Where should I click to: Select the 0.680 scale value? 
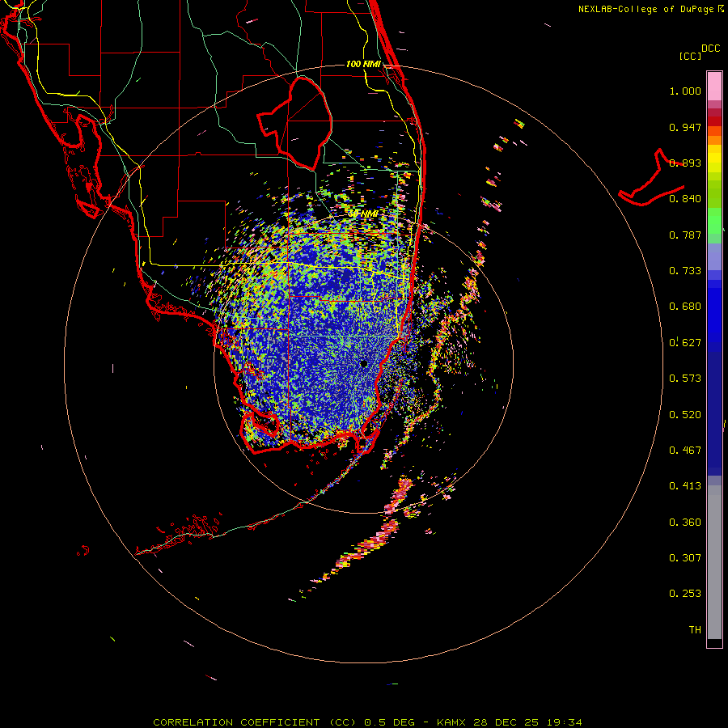[685, 307]
